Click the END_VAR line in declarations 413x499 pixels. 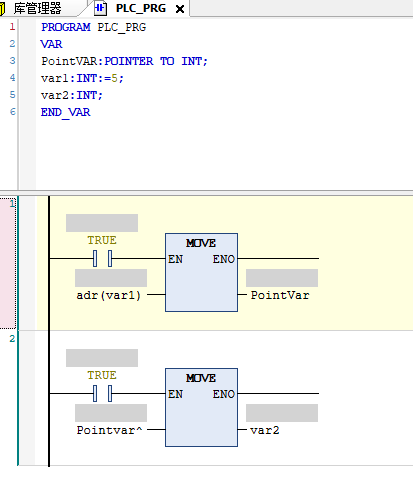[66, 112]
